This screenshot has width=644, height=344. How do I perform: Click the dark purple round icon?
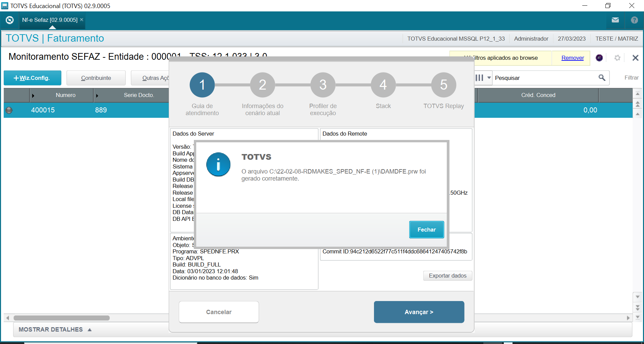(x=599, y=58)
